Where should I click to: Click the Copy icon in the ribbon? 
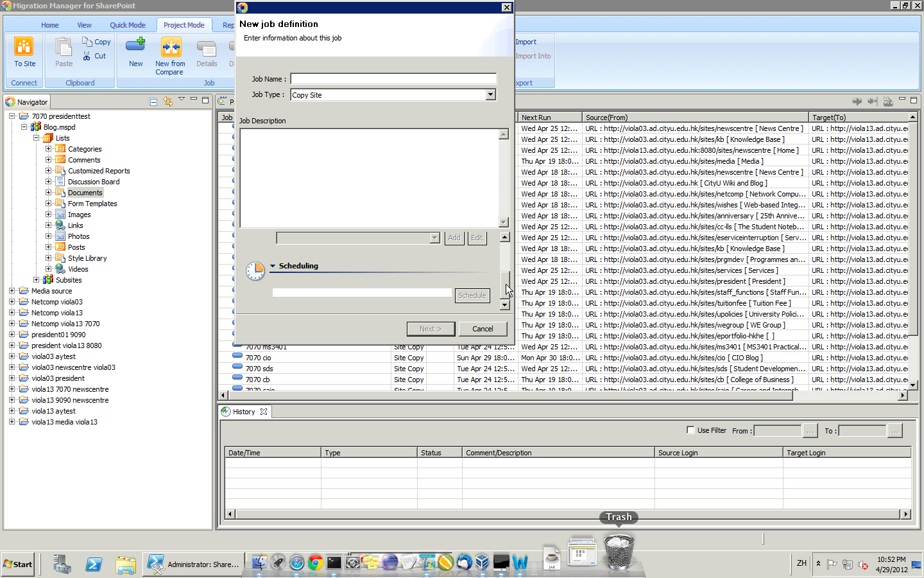click(87, 41)
